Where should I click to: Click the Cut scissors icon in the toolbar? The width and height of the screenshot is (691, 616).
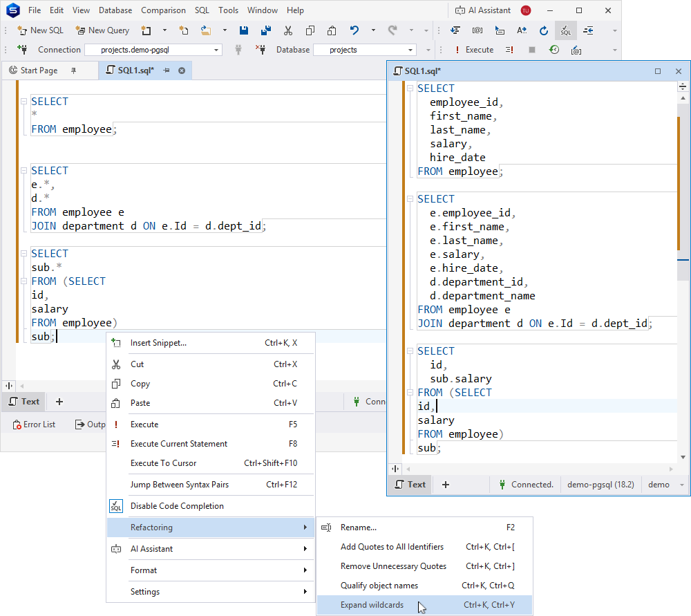pyautogui.click(x=288, y=30)
